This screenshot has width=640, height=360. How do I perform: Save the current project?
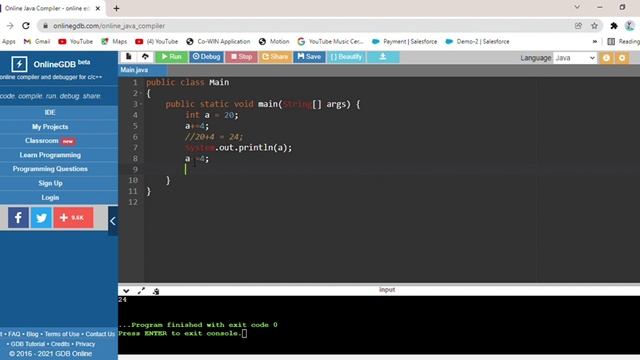point(309,57)
